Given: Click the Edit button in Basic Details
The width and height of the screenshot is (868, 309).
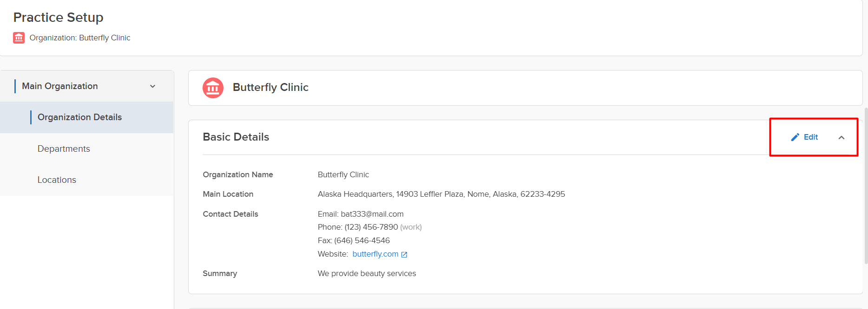Looking at the screenshot, I should 804,137.
